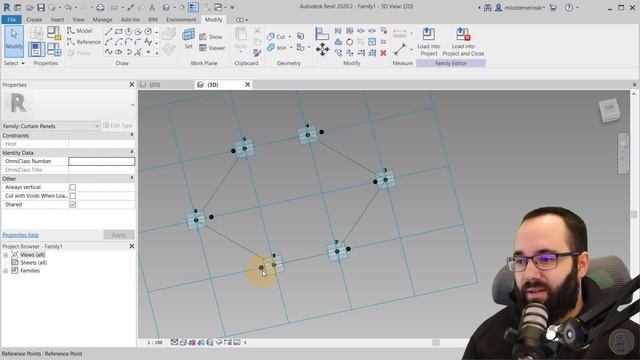Click the Align tool icon

click(x=322, y=33)
